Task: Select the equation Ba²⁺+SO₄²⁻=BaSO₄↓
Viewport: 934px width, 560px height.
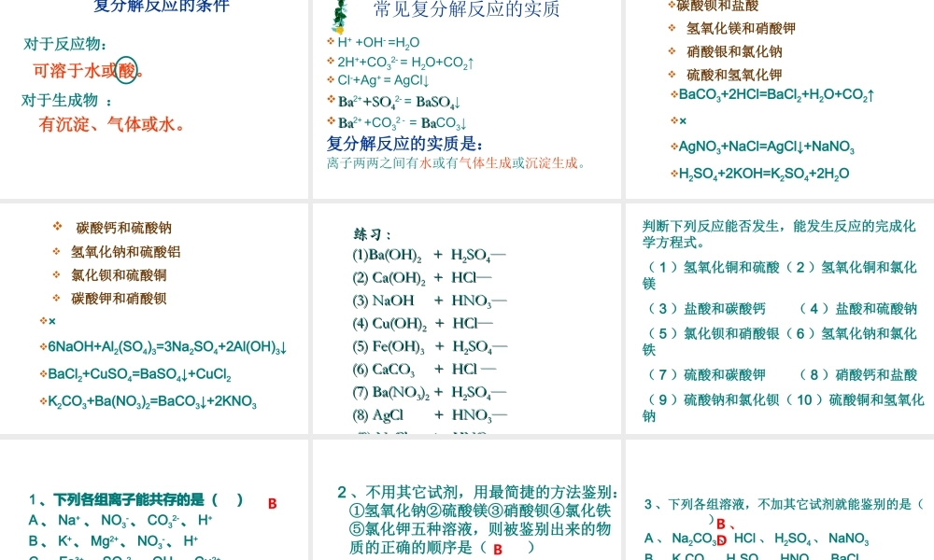Action: 399,102
